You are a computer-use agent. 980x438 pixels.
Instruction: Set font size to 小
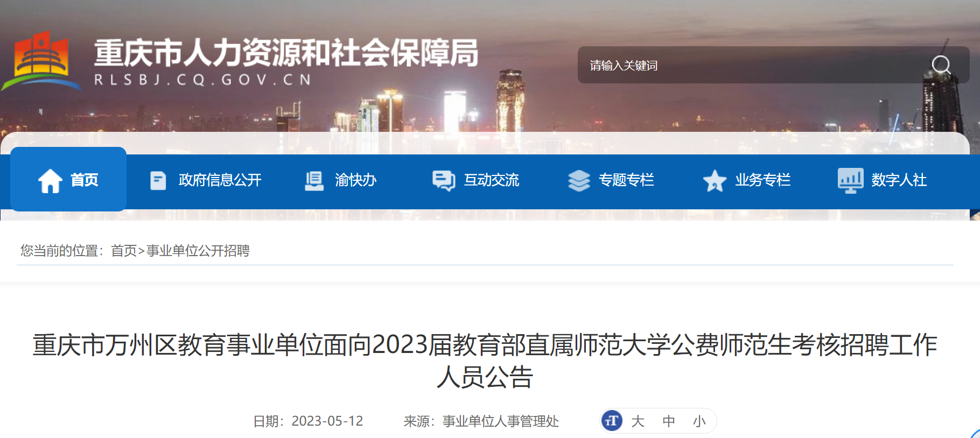click(699, 421)
